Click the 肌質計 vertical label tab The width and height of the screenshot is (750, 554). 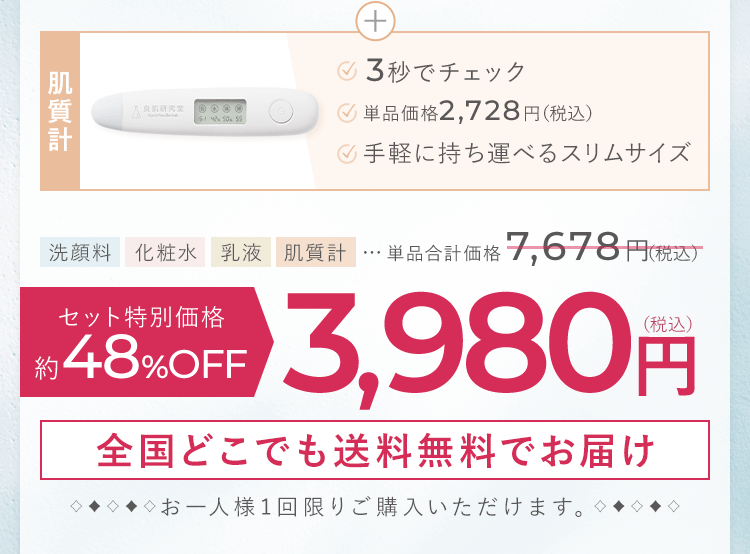[59, 110]
